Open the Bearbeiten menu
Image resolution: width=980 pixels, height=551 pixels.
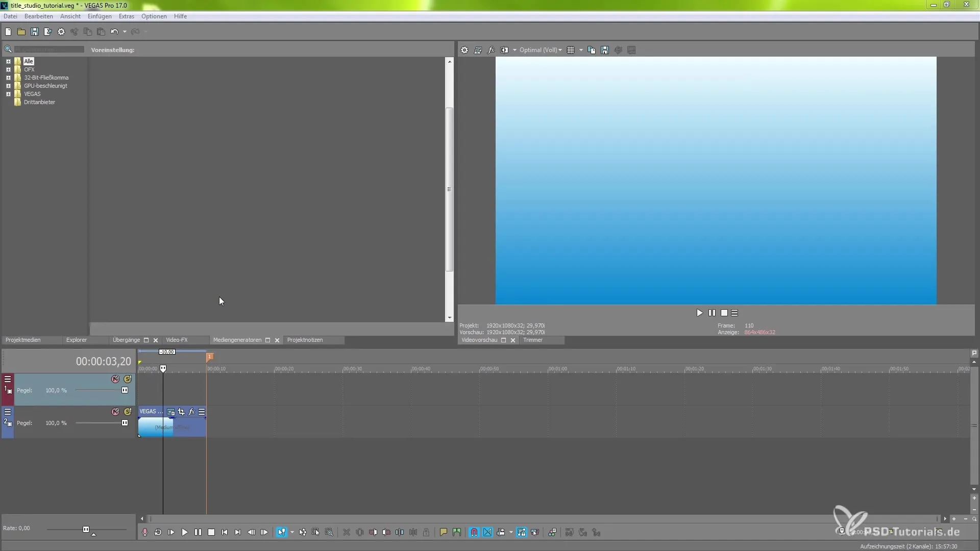[39, 16]
